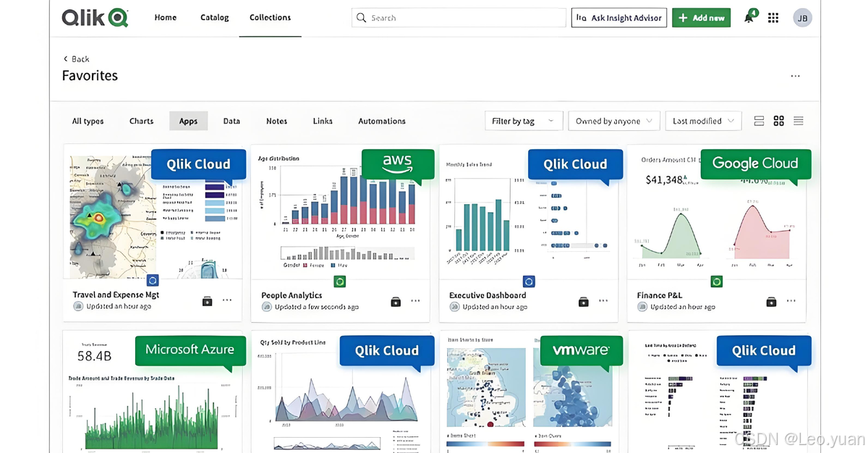The height and width of the screenshot is (453, 868).
Task: Open the Qty Sold by Product Line thumbnail
Action: pos(340,391)
